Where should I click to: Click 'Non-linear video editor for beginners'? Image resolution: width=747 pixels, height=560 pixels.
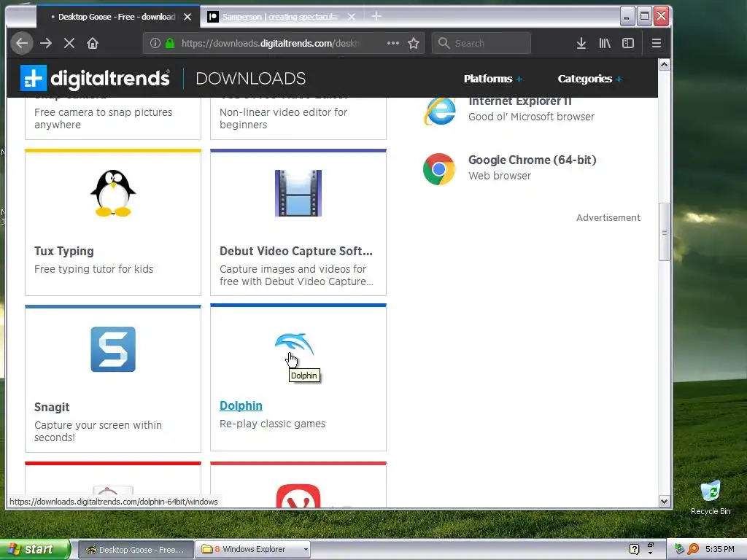click(x=284, y=118)
